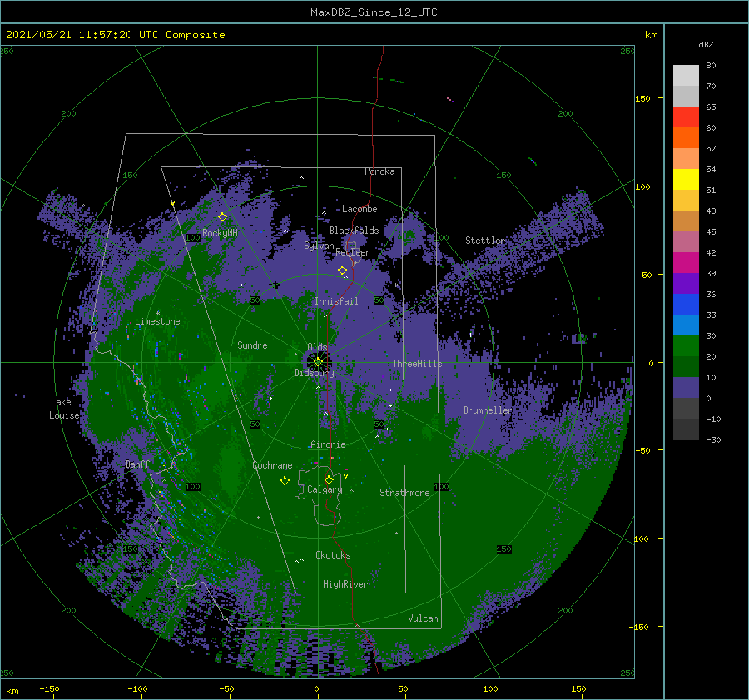Select the yellow 51-54 dBZ legend swatch
749x700 pixels.
[x=686, y=179]
